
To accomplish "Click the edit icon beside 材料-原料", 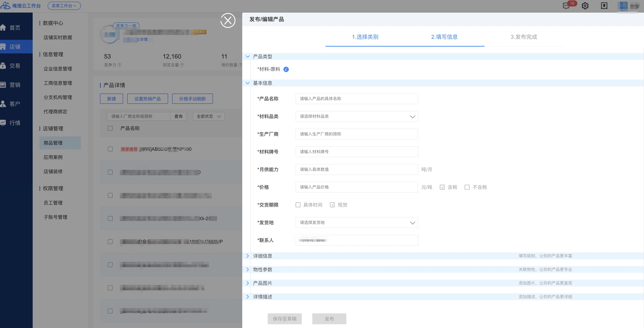I will coord(286,69).
